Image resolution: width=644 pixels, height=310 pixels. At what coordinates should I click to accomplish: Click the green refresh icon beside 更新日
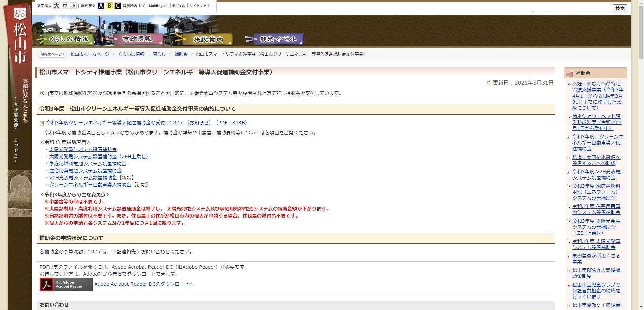(488, 82)
